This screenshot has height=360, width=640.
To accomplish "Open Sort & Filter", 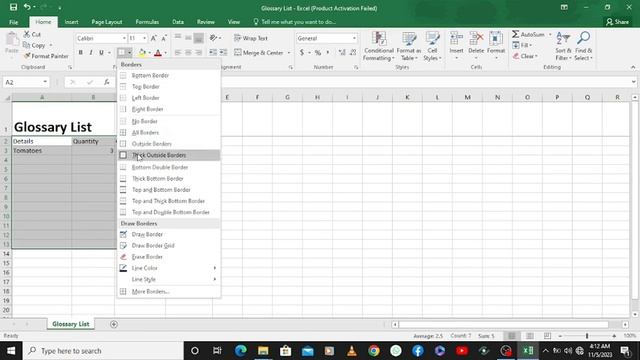I will pyautogui.click(x=563, y=46).
